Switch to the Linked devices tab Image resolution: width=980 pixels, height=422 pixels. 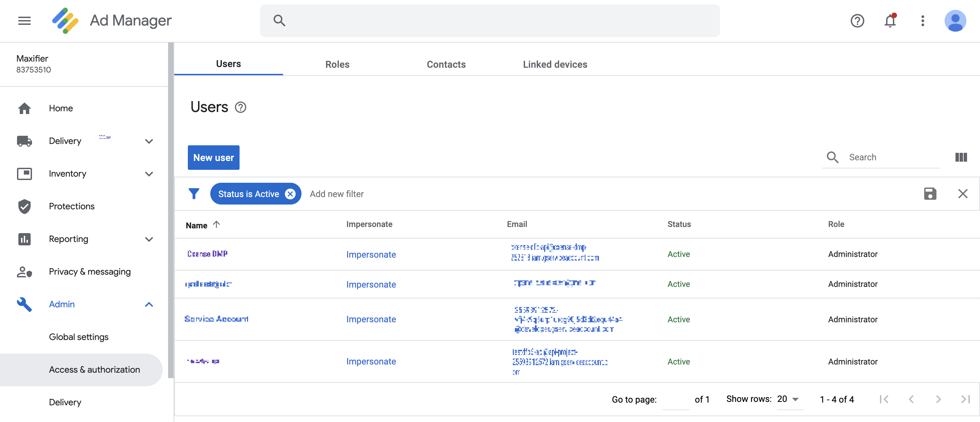pos(555,64)
